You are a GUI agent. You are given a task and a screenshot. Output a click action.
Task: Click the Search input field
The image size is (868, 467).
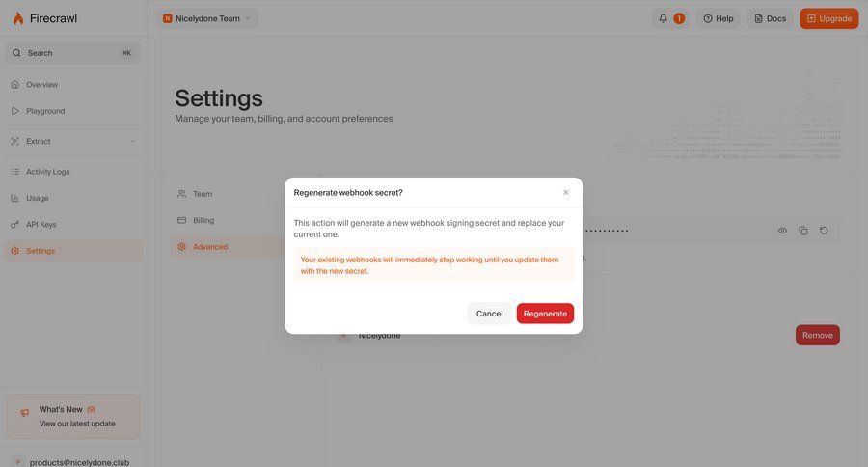tap(68, 53)
